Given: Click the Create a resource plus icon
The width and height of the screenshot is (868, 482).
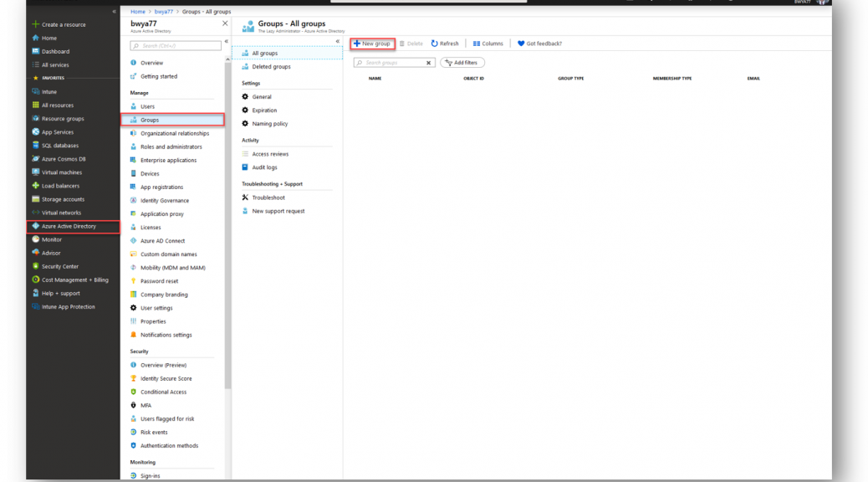Looking at the screenshot, I should click(35, 24).
